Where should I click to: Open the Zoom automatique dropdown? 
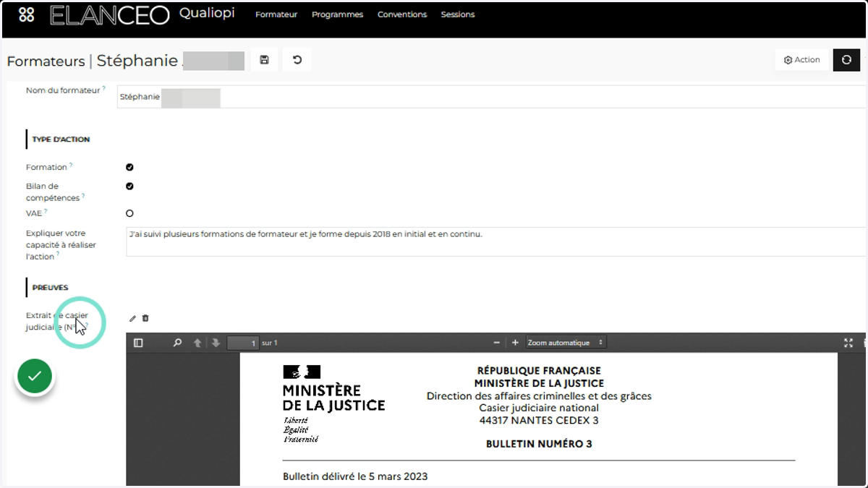[x=566, y=343]
